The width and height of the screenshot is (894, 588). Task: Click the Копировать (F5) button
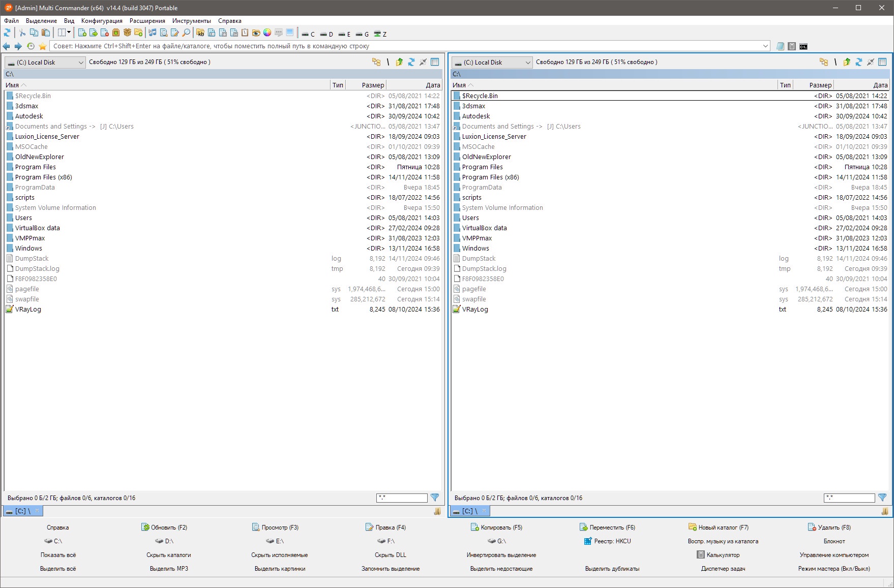(x=497, y=528)
